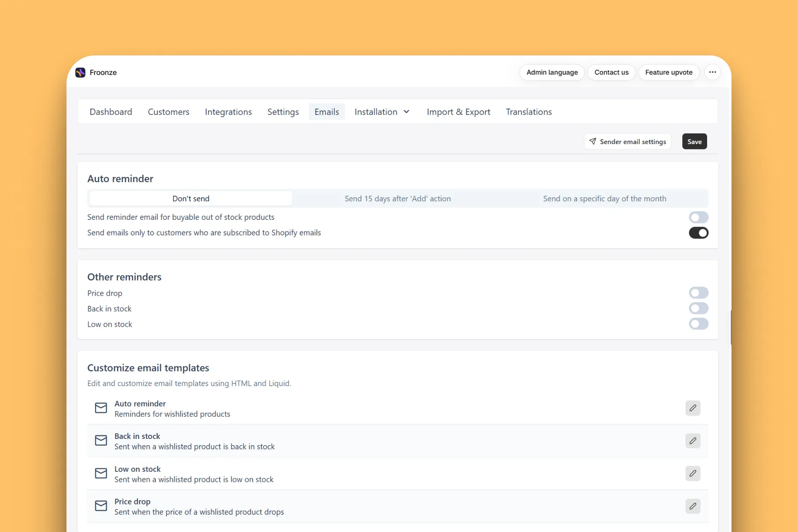798x532 pixels.
Task: Disable Shopify subscribed customers only toggle
Action: tap(699, 233)
